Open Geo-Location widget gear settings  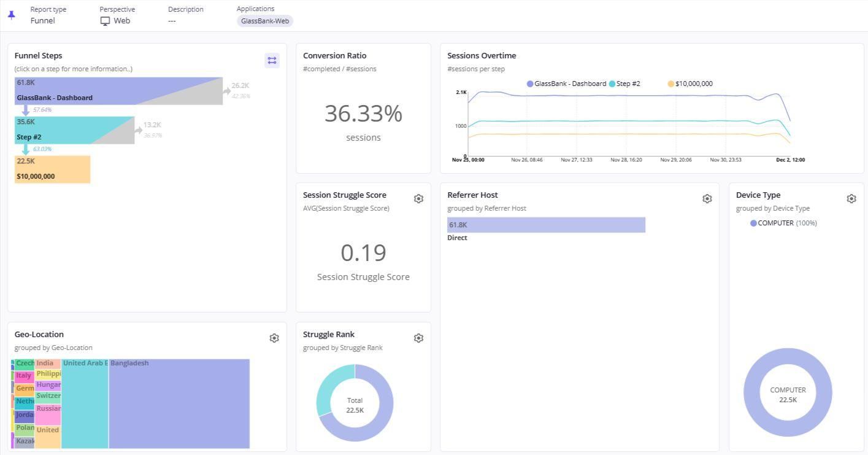pyautogui.click(x=274, y=338)
